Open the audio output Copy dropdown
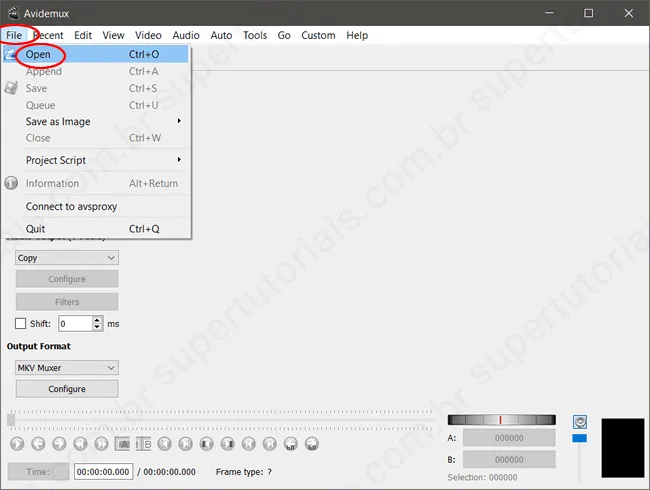This screenshot has height=490, width=650. pos(67,258)
